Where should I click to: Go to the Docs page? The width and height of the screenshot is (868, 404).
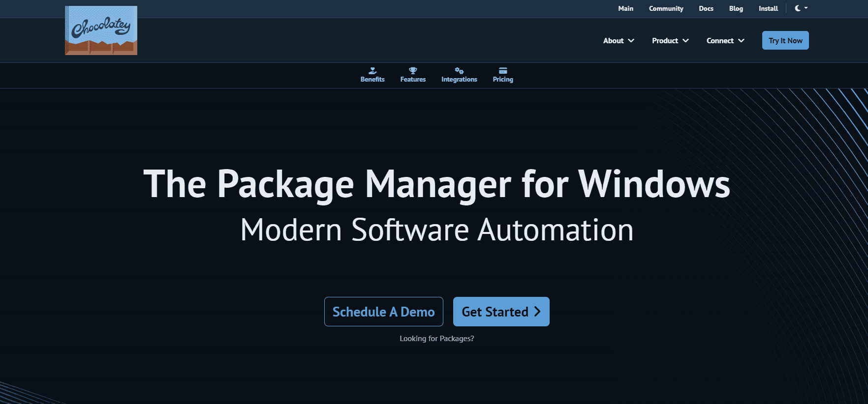[x=706, y=8]
